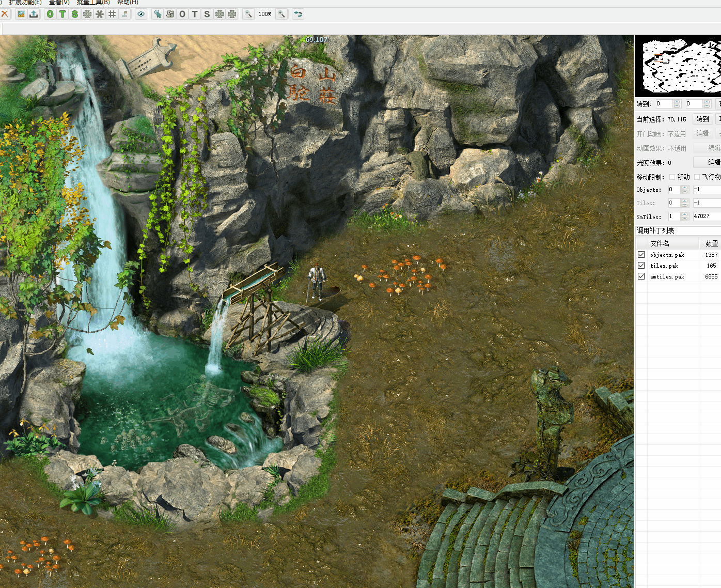Image resolution: width=721 pixels, height=588 pixels.
Task: Click the open picture file toolbar icon
Action: (21, 14)
